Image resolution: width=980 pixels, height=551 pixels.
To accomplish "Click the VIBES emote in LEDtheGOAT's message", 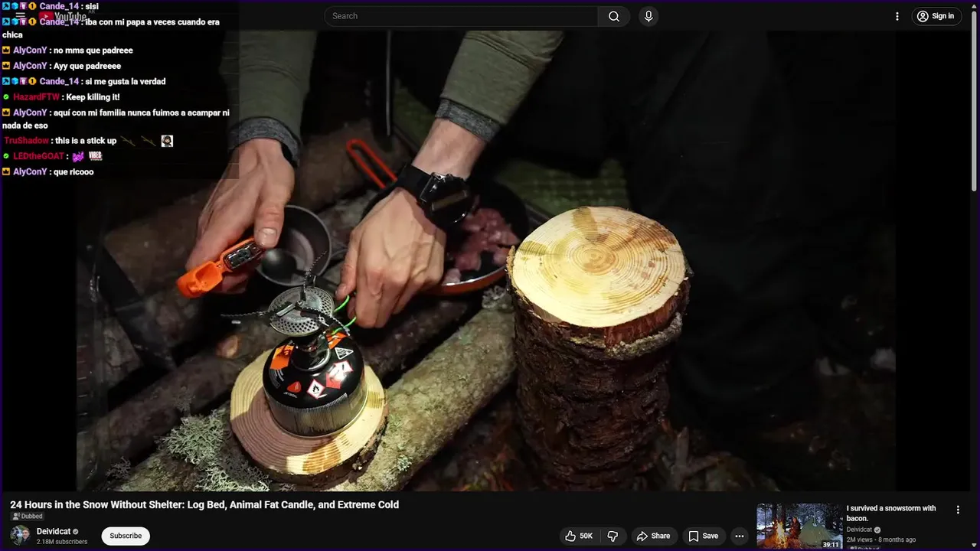I will tap(96, 156).
